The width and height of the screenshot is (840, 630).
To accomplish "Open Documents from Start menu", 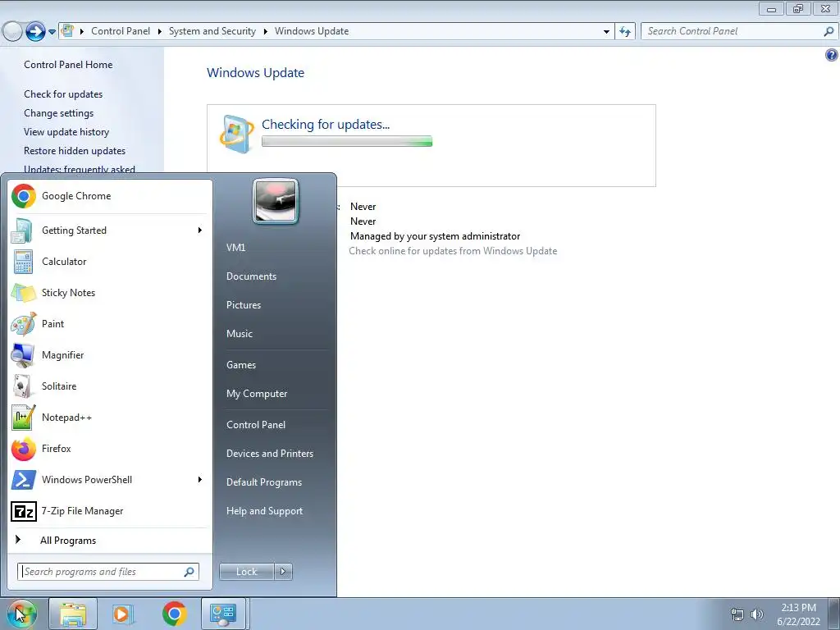I will pyautogui.click(x=251, y=276).
